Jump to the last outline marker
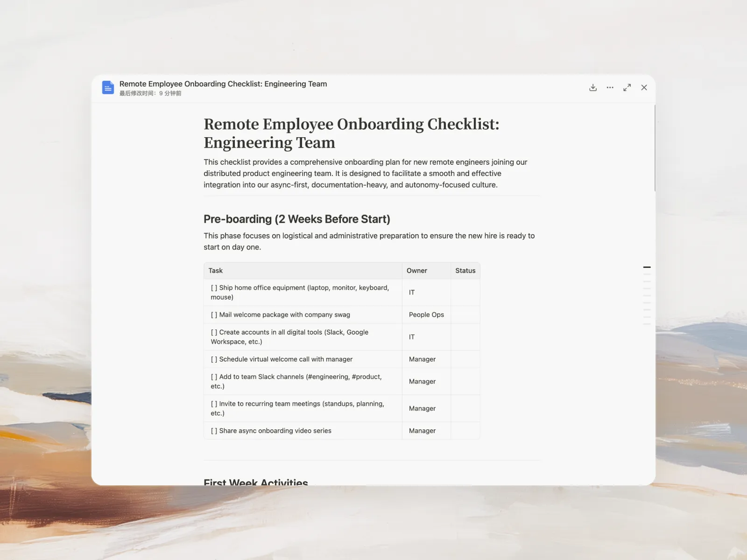This screenshot has width=747, height=560. [647, 324]
